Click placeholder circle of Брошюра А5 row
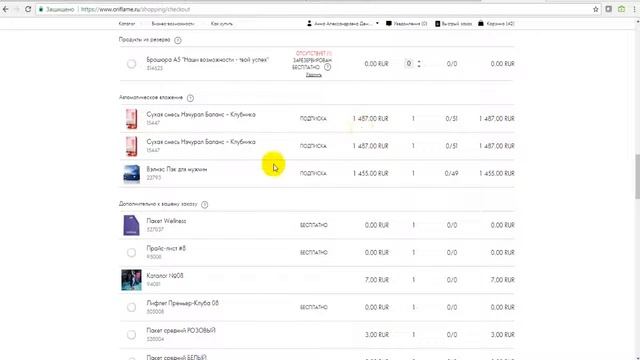Screen dimensions: 640x360 tap(131, 64)
